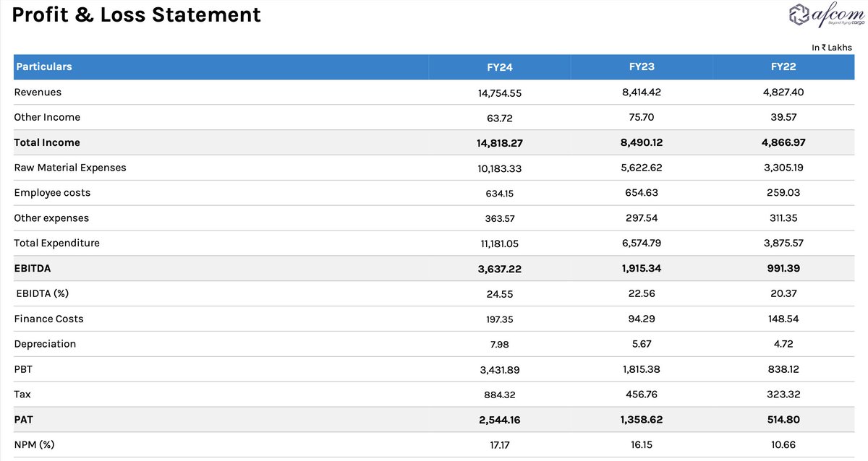Click the raw material value 5,622.62
868x461 pixels.
point(642,168)
